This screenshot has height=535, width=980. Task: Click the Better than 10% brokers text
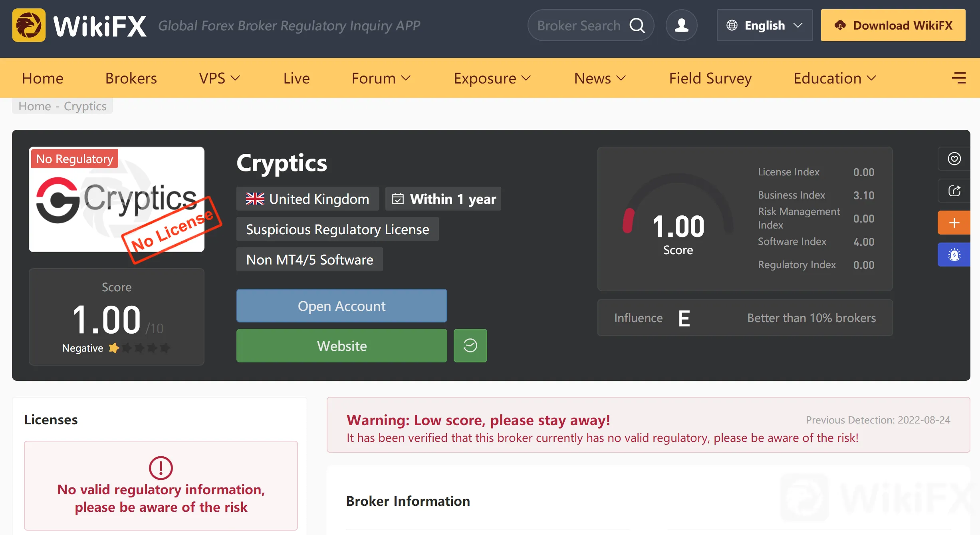coord(811,318)
